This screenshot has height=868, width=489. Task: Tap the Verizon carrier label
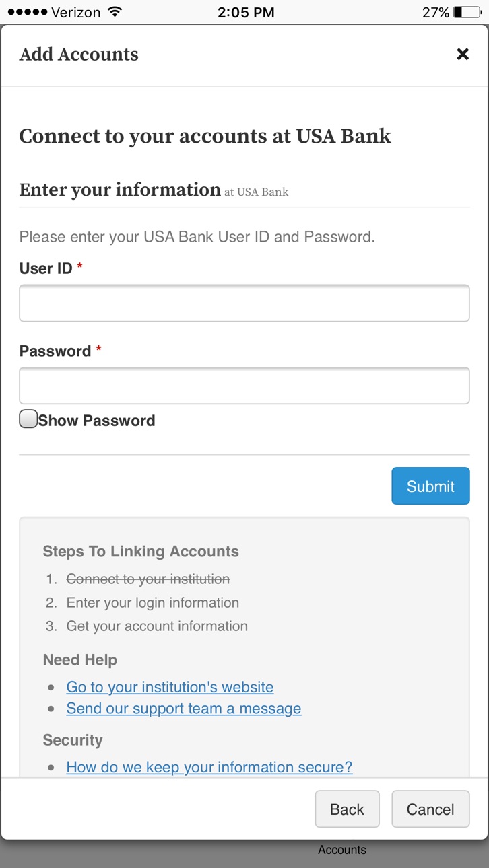pos(77,12)
